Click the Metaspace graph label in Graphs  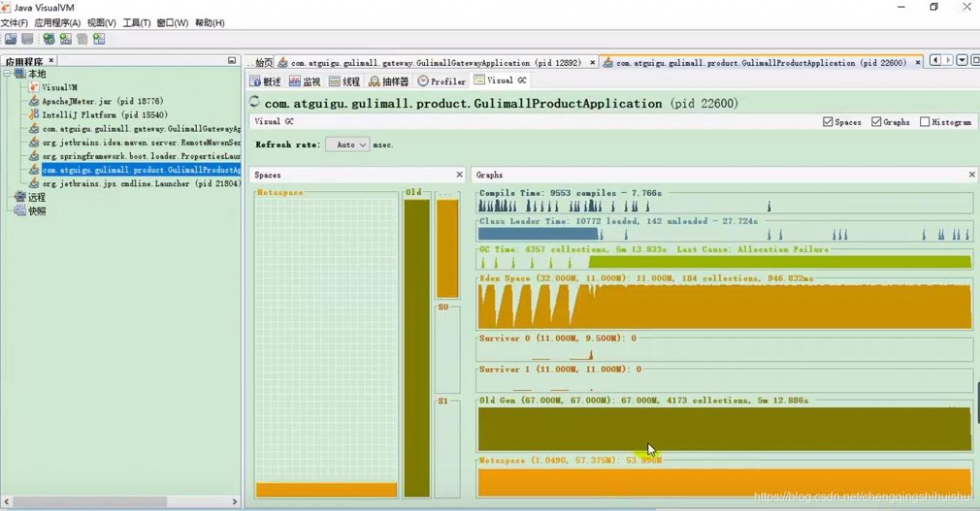pos(570,461)
